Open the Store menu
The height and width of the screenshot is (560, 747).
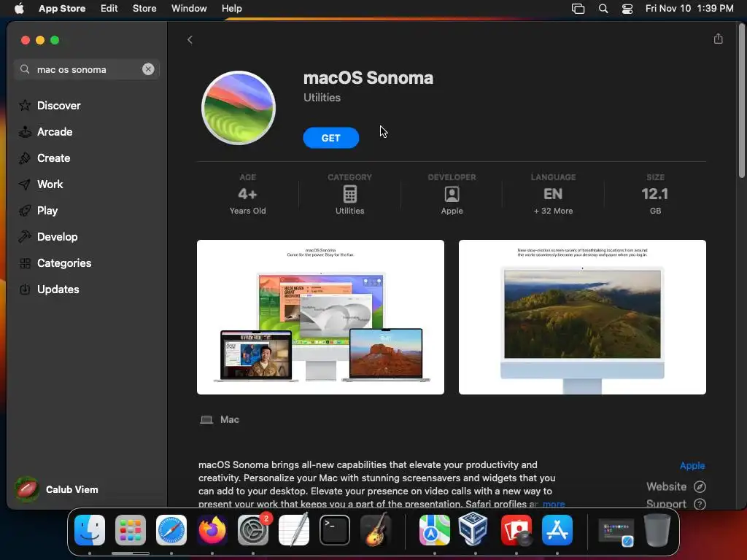pyautogui.click(x=144, y=9)
